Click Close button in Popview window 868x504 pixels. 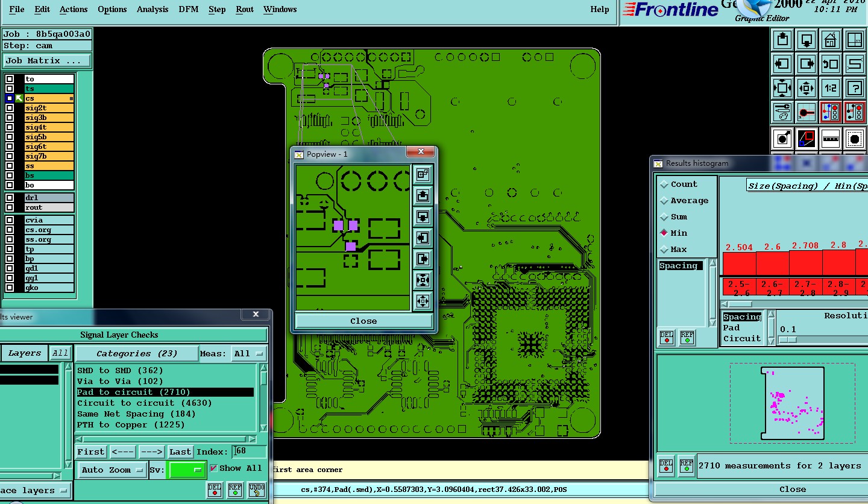pyautogui.click(x=363, y=321)
